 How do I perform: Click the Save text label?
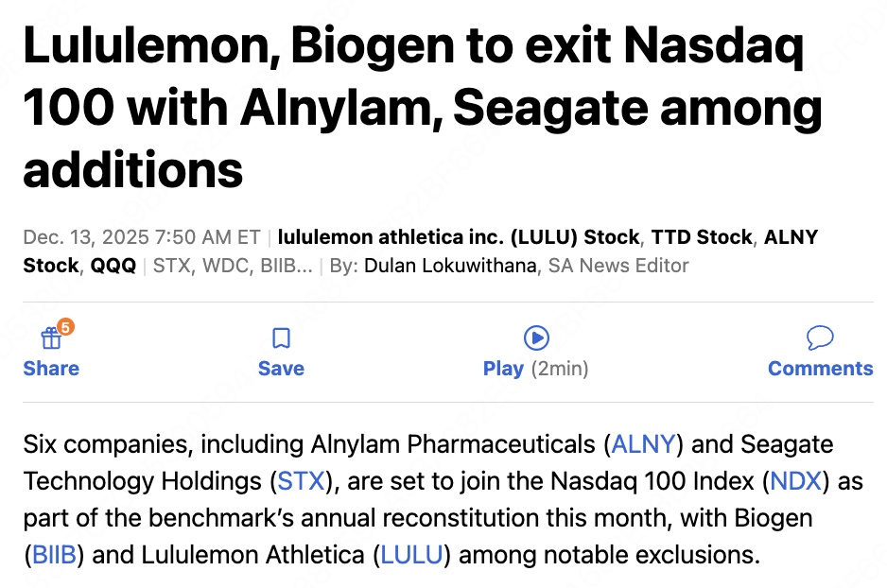[281, 369]
